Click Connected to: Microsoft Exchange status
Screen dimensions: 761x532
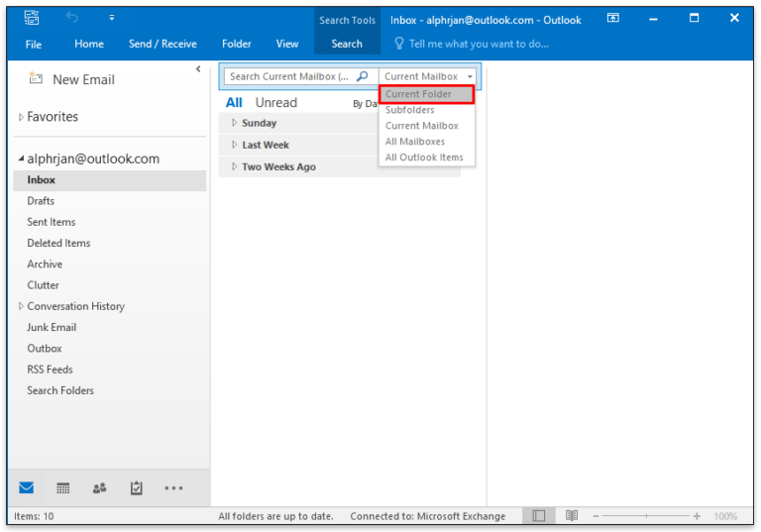[x=428, y=516]
